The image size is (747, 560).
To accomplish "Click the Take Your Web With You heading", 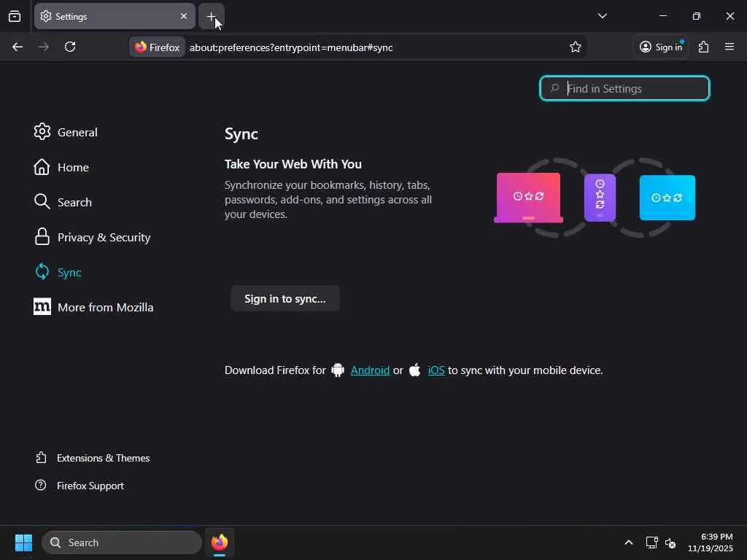I will (293, 164).
